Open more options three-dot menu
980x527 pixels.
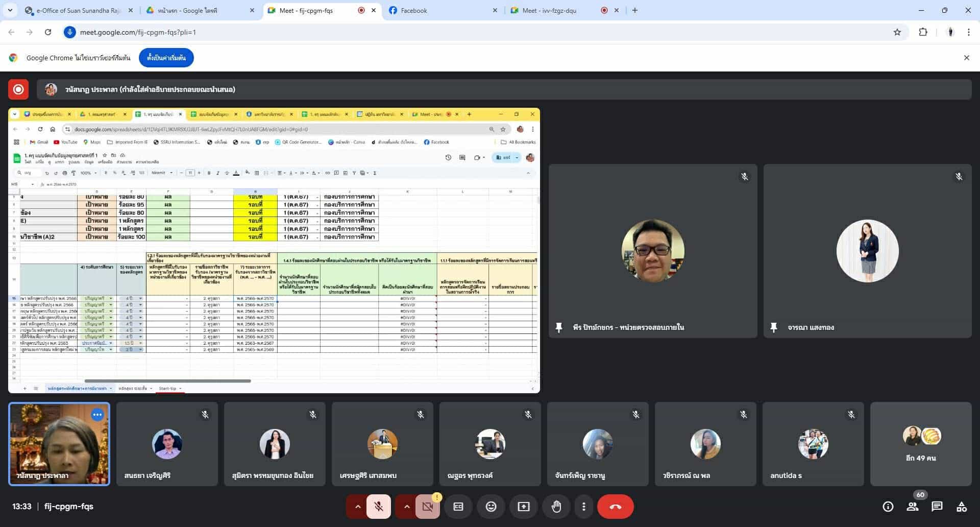click(x=583, y=507)
